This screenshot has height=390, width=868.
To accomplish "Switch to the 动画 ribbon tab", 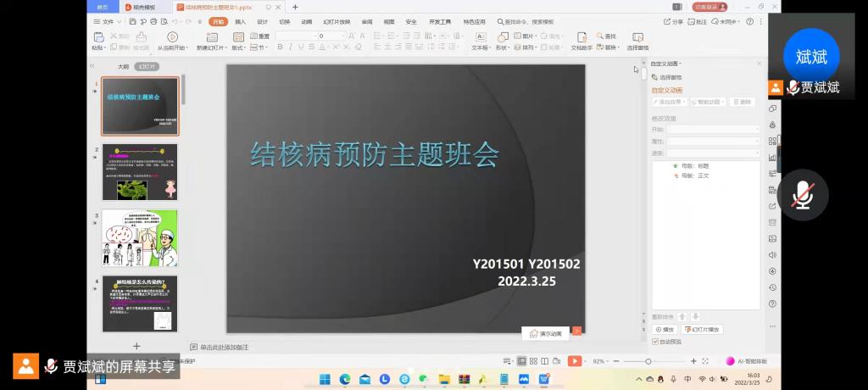I will tap(306, 21).
